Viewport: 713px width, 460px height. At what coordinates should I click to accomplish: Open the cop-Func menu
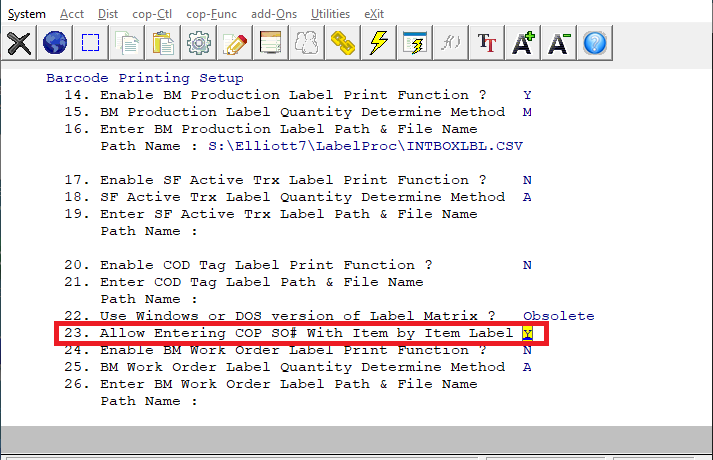tap(211, 14)
